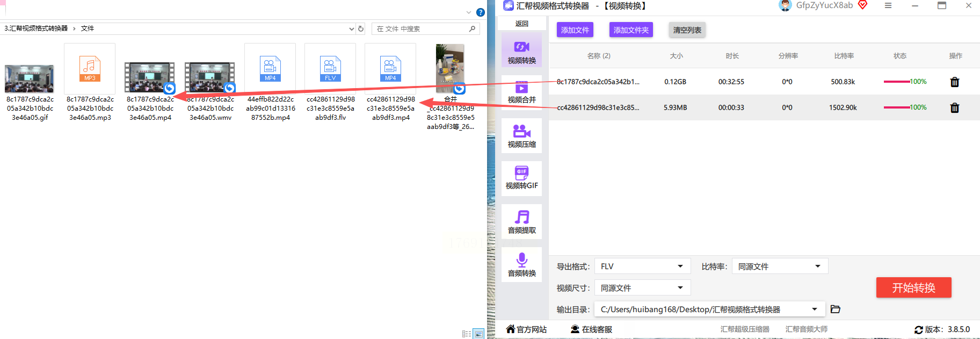
Task: Open the 音频转换 audio convert module
Action: (x=521, y=265)
